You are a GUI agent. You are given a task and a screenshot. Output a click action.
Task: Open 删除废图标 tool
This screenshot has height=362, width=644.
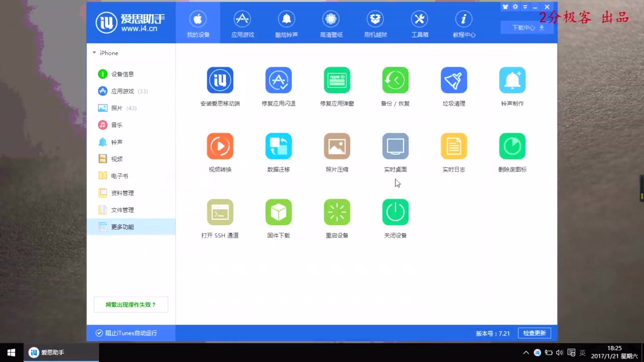pyautogui.click(x=512, y=146)
